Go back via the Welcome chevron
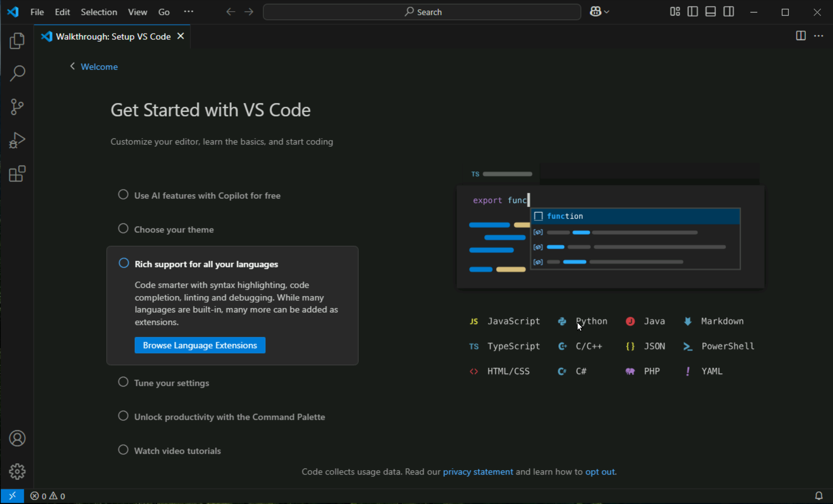Viewport: 833px width, 504px height. 72,66
